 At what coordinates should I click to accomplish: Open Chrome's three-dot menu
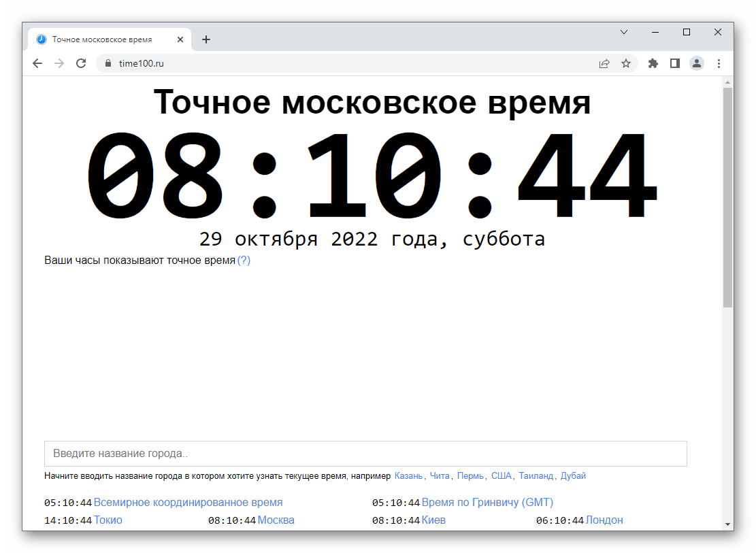(x=719, y=63)
